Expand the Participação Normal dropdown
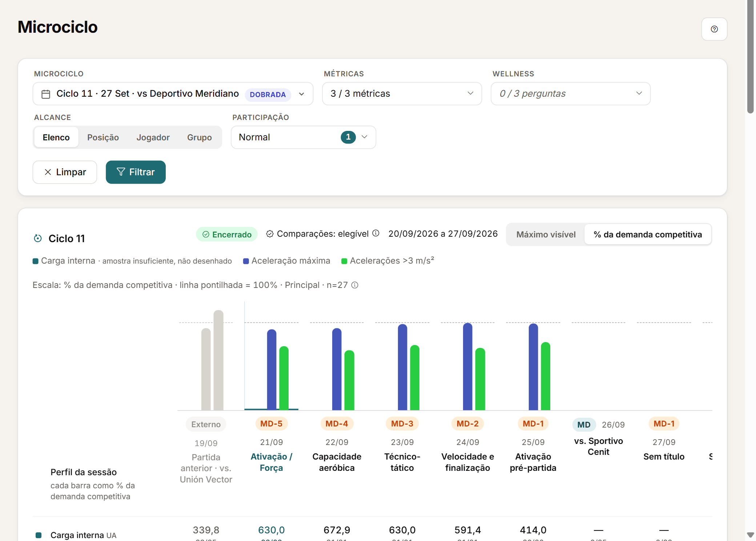 click(303, 137)
